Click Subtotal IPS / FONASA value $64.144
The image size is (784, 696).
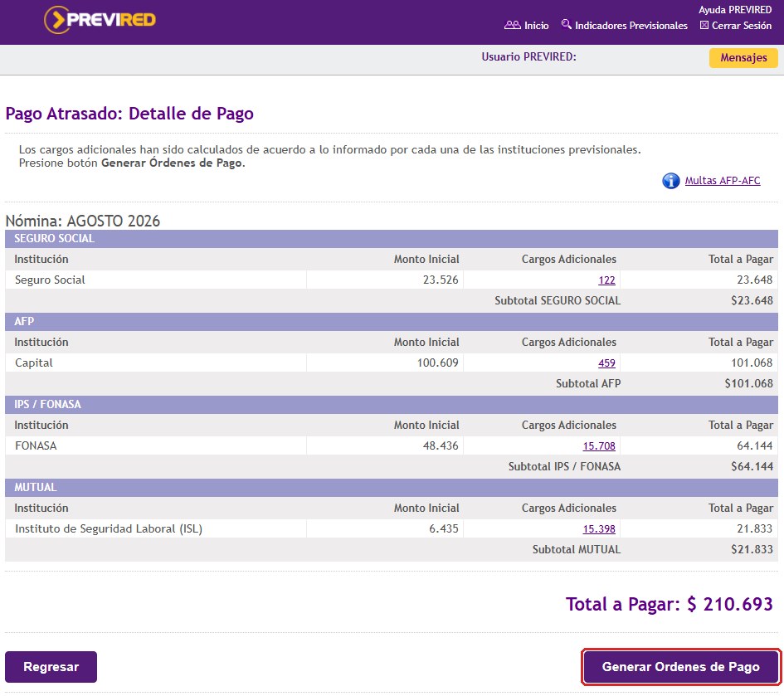click(x=752, y=466)
